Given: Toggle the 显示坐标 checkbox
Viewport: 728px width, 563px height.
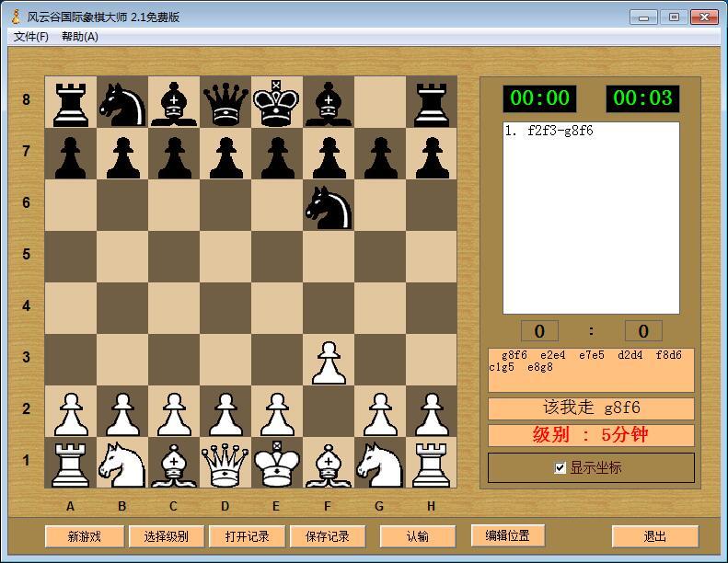Looking at the screenshot, I should 560,468.
